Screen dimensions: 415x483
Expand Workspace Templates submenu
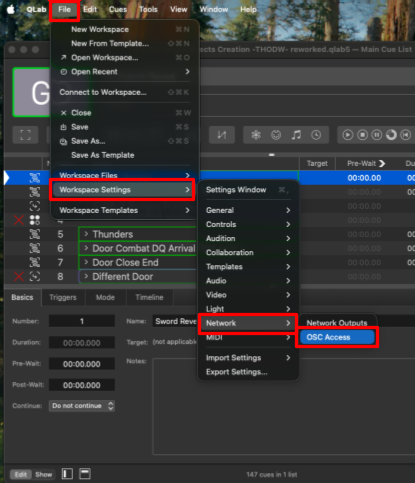125,210
